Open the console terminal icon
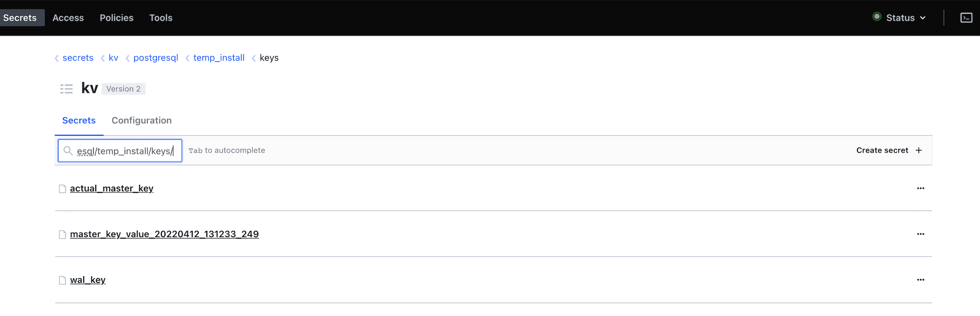 click(966, 18)
